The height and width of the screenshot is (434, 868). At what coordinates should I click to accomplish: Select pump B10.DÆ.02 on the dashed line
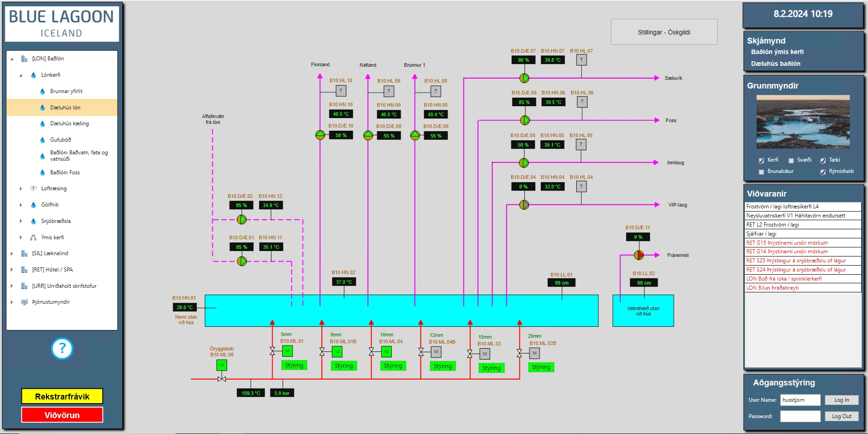pos(242,220)
